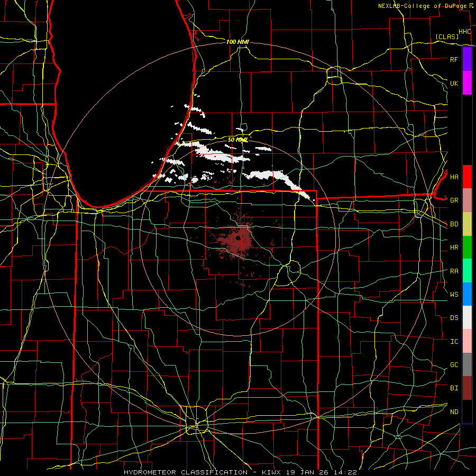This screenshot has width=476, height=476.
Task: Click the 'DS' legend label
Action: [x=454, y=318]
